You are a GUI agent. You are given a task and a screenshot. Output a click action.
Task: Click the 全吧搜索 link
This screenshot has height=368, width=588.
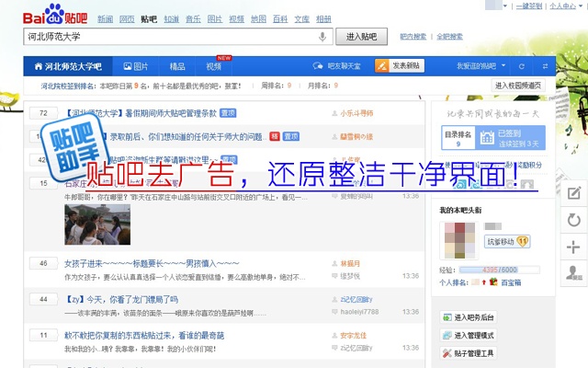[x=449, y=37]
